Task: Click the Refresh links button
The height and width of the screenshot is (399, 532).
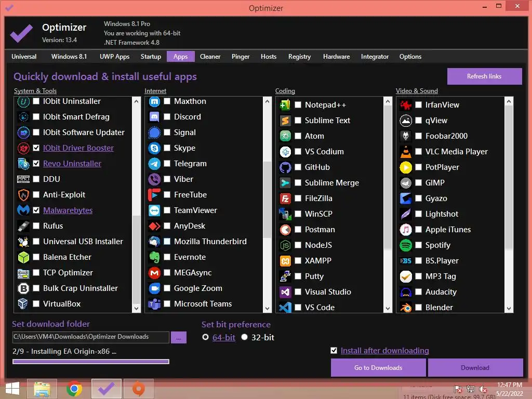Action: (x=484, y=76)
